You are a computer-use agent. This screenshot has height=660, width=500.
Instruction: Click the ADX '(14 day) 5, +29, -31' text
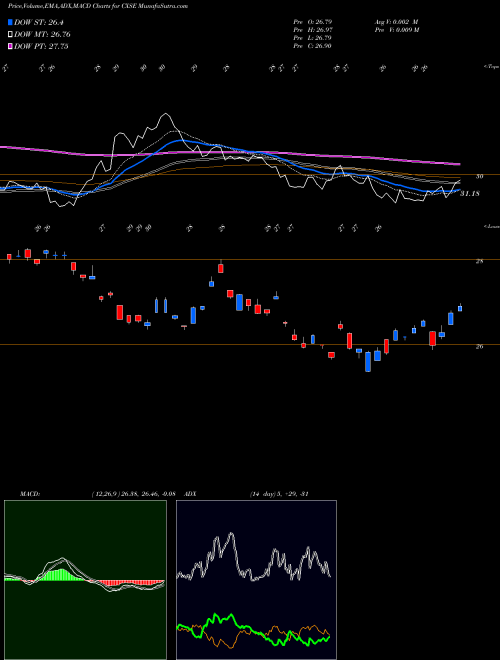[279, 494]
